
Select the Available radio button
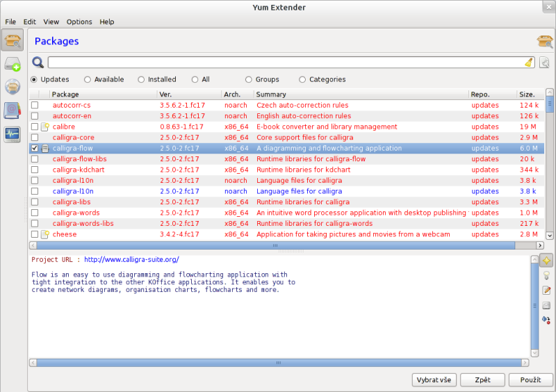point(88,80)
